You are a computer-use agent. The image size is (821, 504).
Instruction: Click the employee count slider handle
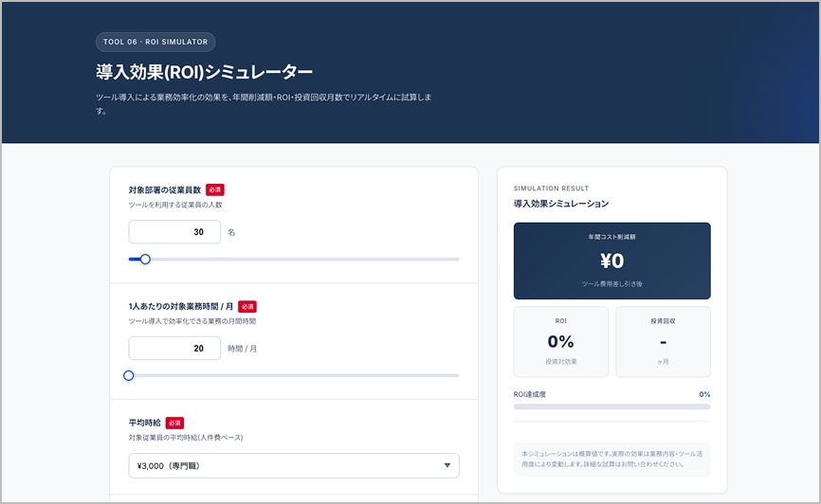click(x=145, y=259)
